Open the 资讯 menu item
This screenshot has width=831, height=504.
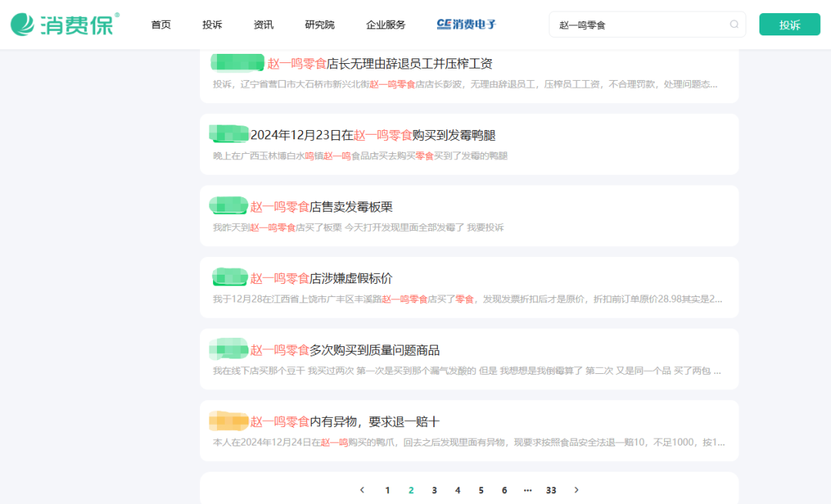tap(263, 25)
